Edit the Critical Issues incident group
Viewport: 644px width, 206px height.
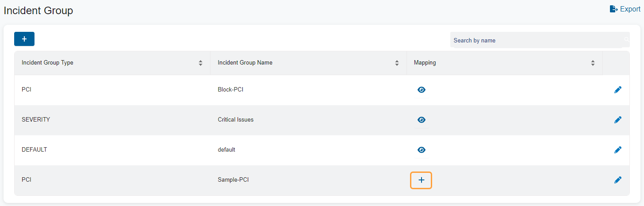coord(618,120)
